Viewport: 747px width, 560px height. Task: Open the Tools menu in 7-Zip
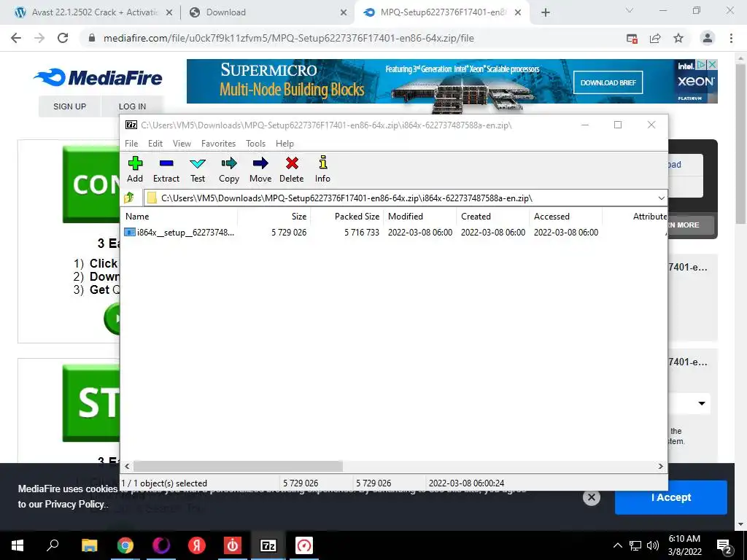click(x=256, y=144)
